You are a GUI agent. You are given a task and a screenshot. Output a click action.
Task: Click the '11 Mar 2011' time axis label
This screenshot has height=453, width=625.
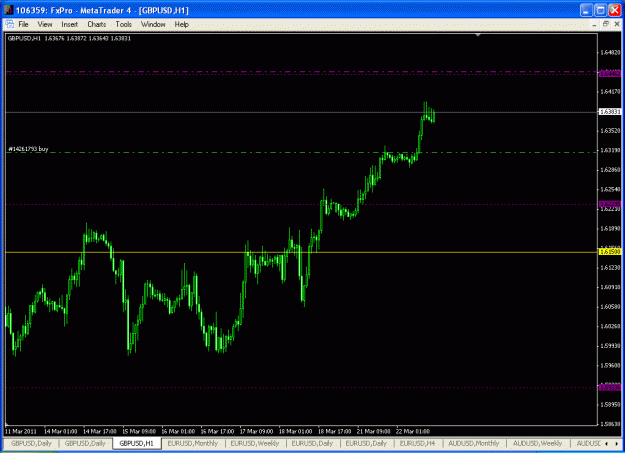pyautogui.click(x=20, y=431)
